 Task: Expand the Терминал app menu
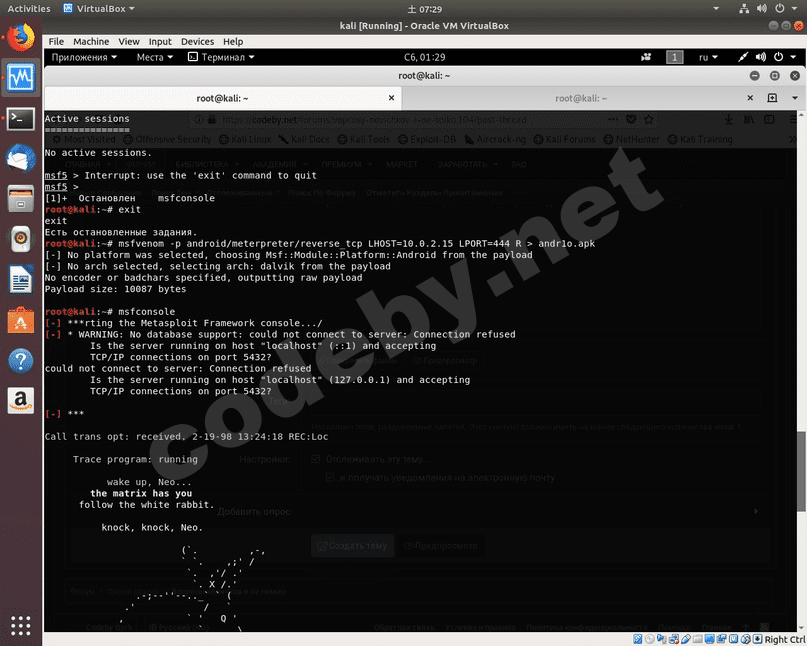point(221,57)
